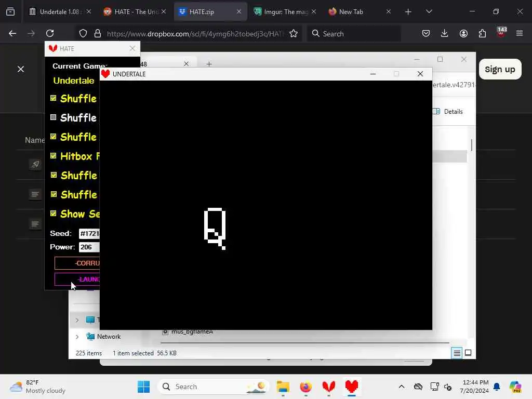
Task: Toggle Shuffle checkbox below Hitbox option
Action: (x=54, y=175)
